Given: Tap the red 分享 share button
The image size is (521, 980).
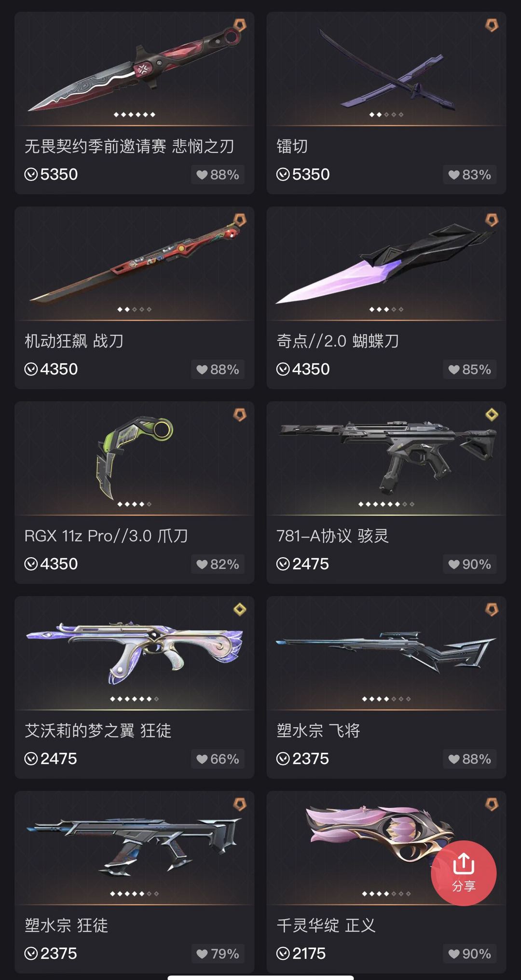Looking at the screenshot, I should tap(464, 873).
